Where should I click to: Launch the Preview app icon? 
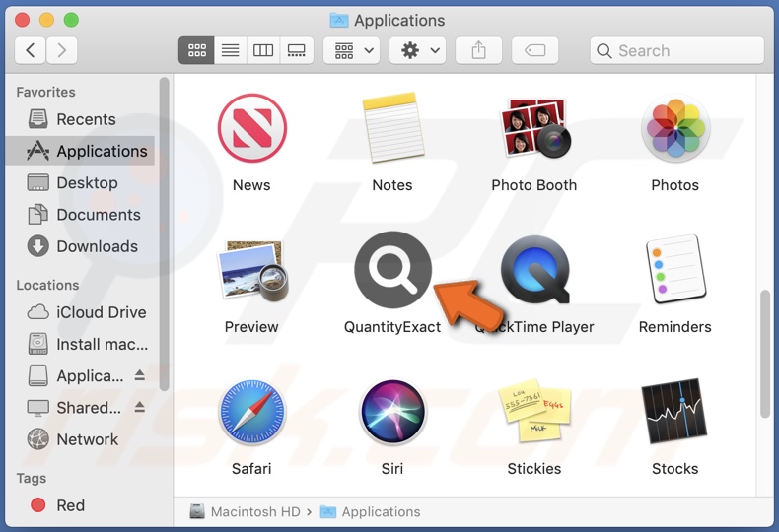coord(252,271)
